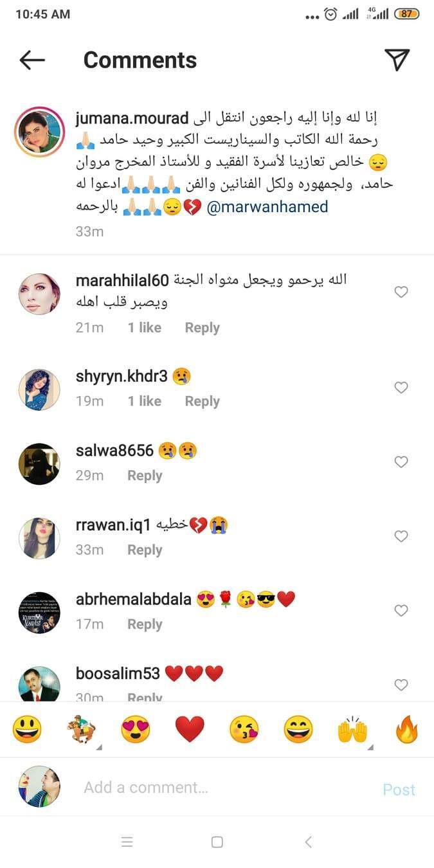The width and height of the screenshot is (434, 868).
Task: Insert the kissing face emoji
Action: coord(244,730)
